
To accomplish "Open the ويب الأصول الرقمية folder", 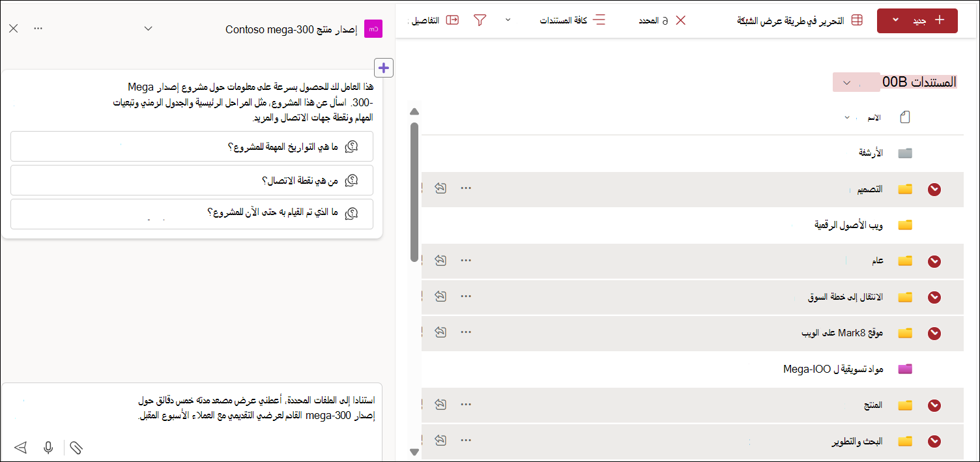I will click(x=849, y=225).
